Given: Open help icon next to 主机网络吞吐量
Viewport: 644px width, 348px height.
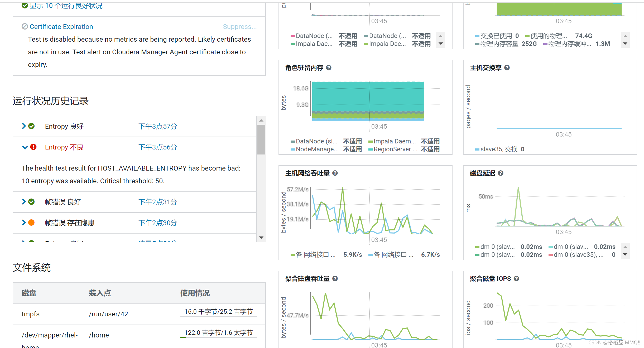Looking at the screenshot, I should pyautogui.click(x=335, y=173).
